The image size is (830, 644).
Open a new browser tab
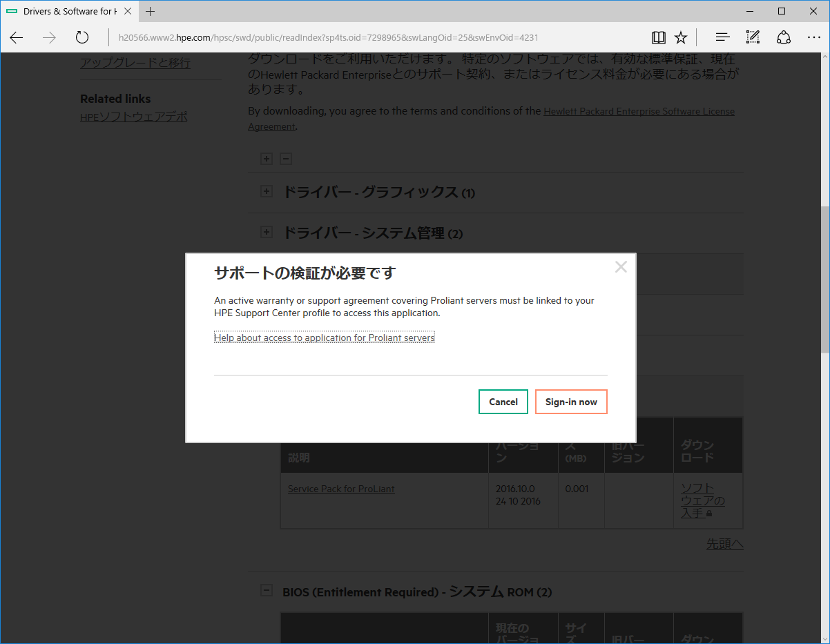[151, 11]
